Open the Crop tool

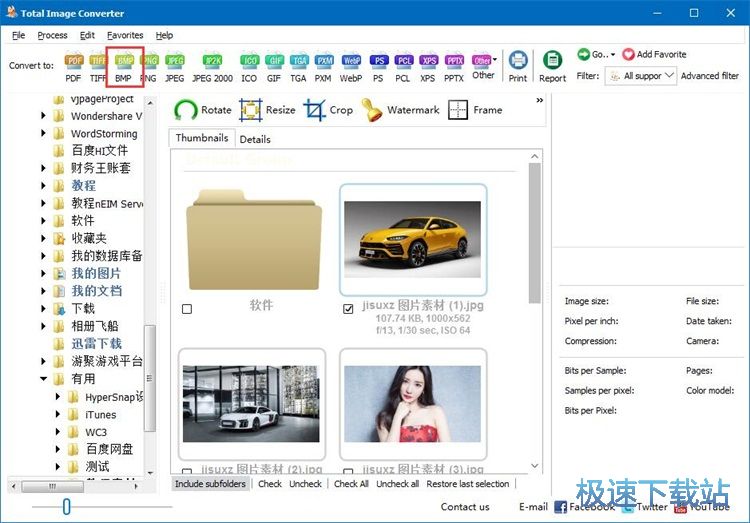click(x=328, y=110)
